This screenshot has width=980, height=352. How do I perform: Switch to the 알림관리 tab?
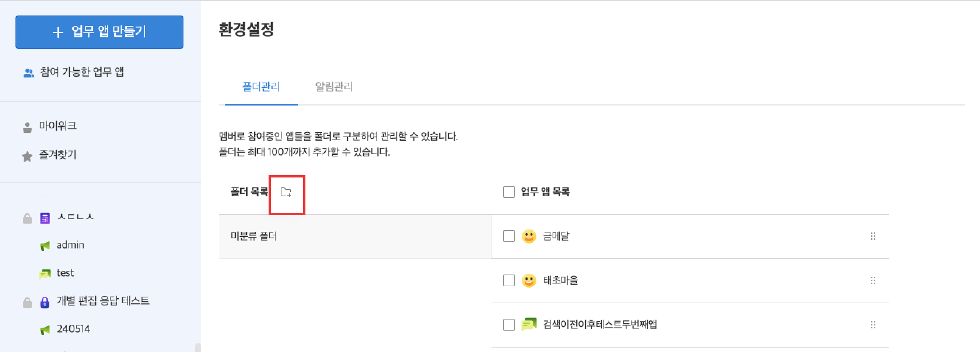[x=334, y=87]
